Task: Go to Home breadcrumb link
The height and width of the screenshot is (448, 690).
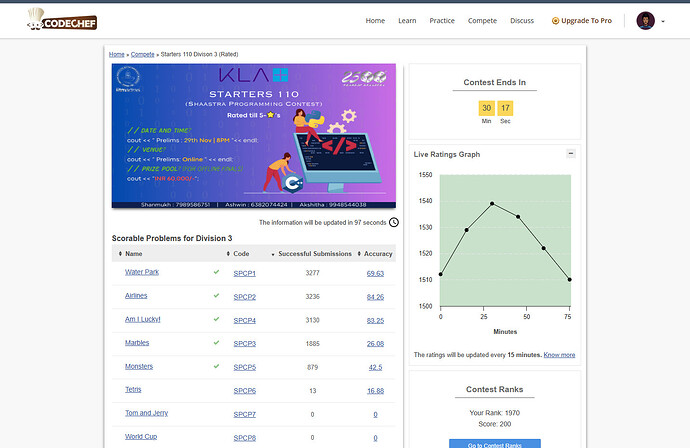Action: click(x=117, y=54)
